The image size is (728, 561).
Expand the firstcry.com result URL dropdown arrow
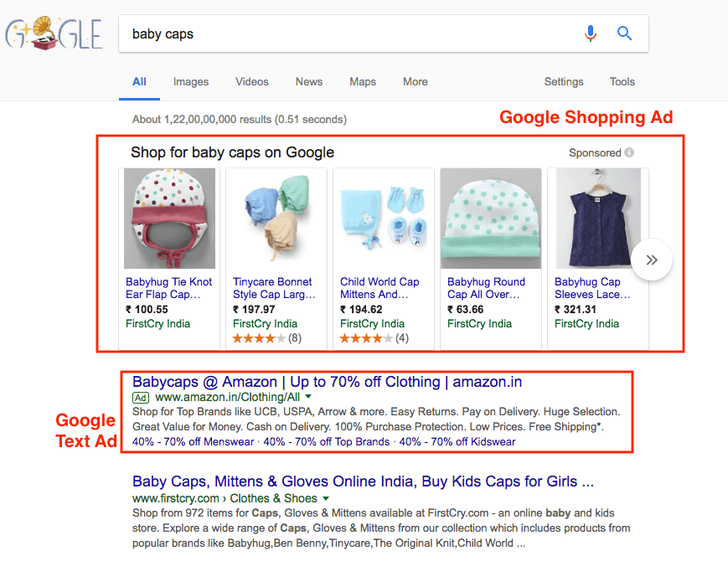[326, 498]
